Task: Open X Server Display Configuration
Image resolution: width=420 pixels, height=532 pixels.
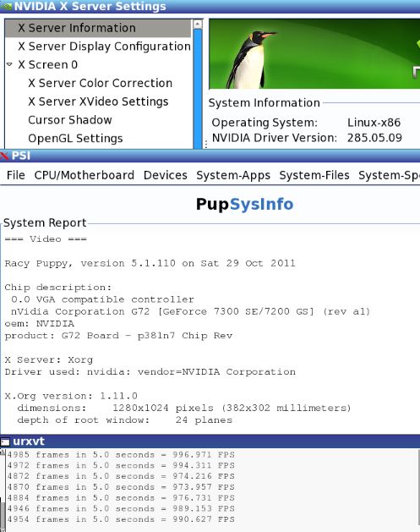Action: [x=104, y=47]
